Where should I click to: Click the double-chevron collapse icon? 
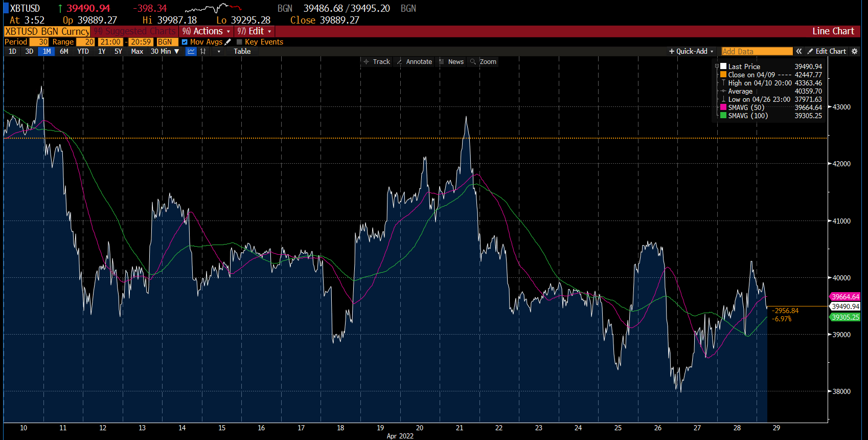tap(798, 51)
